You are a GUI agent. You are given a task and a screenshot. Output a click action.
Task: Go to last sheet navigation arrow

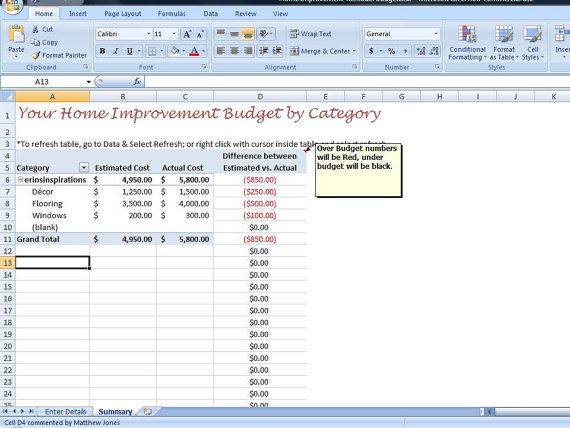coord(31,411)
